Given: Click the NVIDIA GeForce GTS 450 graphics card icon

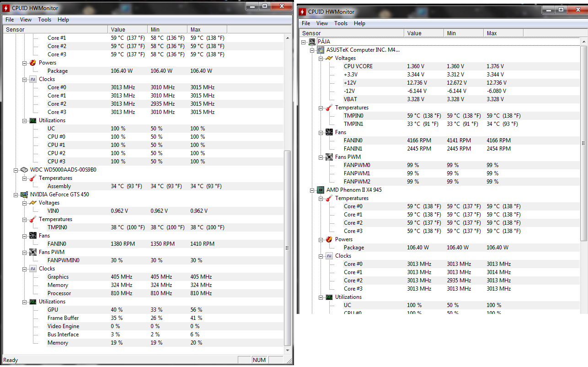Looking at the screenshot, I should coord(24,194).
